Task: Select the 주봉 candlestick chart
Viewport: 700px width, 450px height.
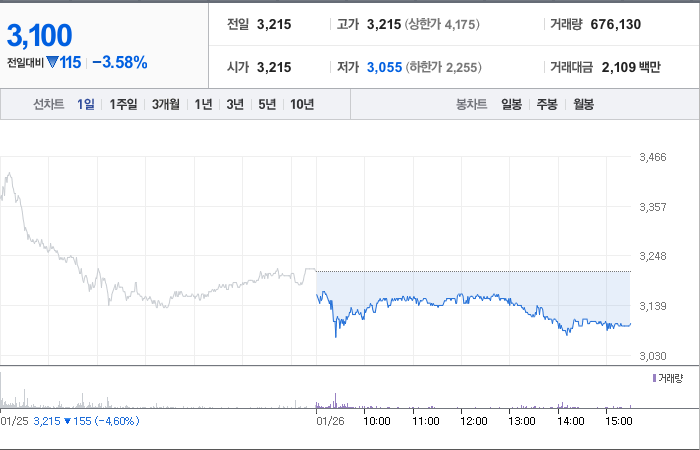Action: point(547,104)
